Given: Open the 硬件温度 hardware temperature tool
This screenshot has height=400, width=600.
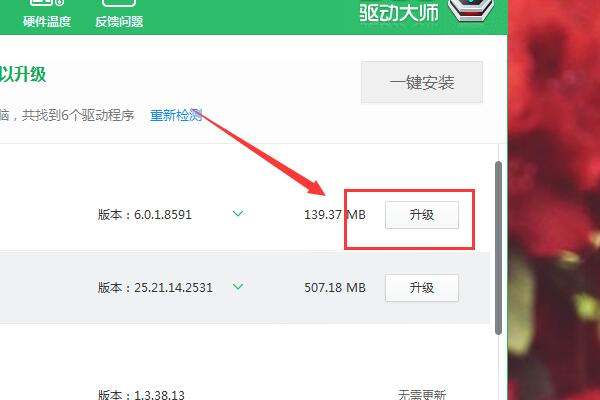Looking at the screenshot, I should coord(46,13).
